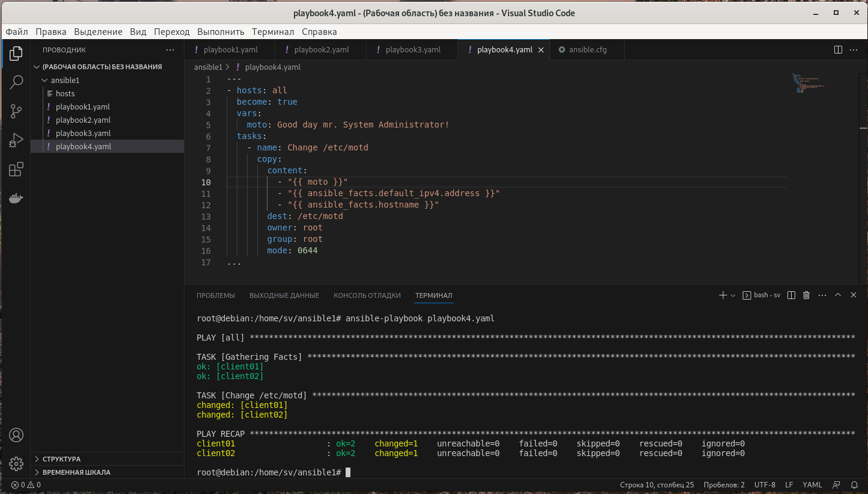Open the Docker view icon
Image resolution: width=868 pixels, height=494 pixels.
pos(16,198)
